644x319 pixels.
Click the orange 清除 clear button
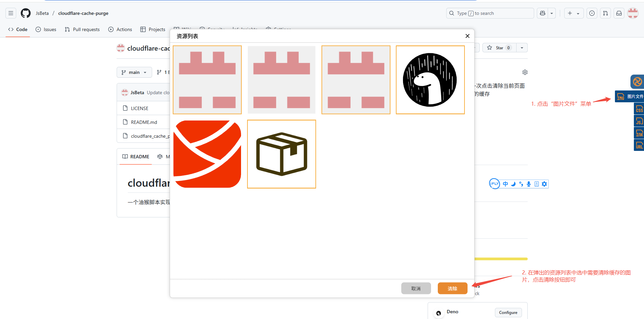coord(453,288)
